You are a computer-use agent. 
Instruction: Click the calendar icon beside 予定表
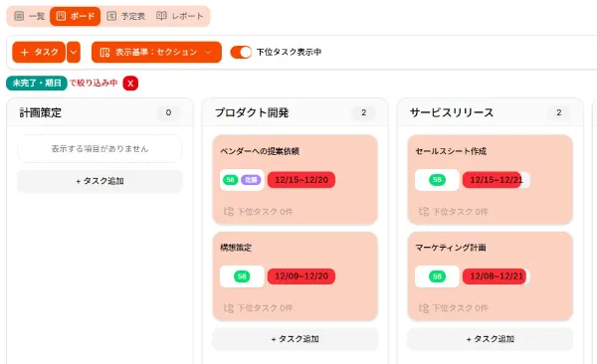pyautogui.click(x=111, y=16)
